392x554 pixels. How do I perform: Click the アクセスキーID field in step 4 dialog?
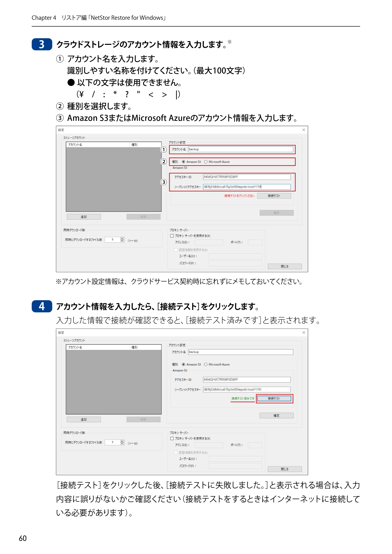point(247,380)
